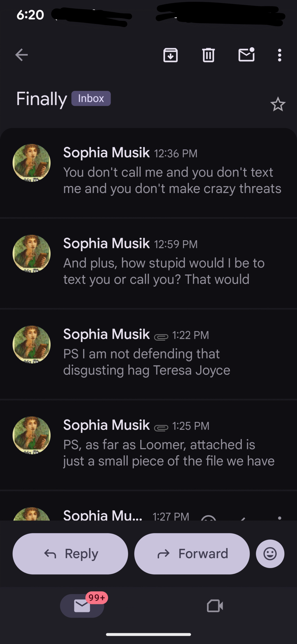This screenshot has height=644, width=297.
Task: Tap the back arrow
Action: 21,55
